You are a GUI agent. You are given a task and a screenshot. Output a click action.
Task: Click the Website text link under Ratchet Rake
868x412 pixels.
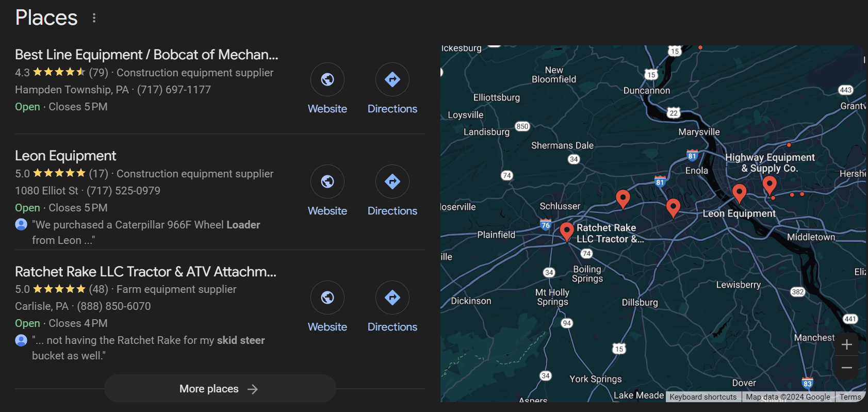coord(327,327)
